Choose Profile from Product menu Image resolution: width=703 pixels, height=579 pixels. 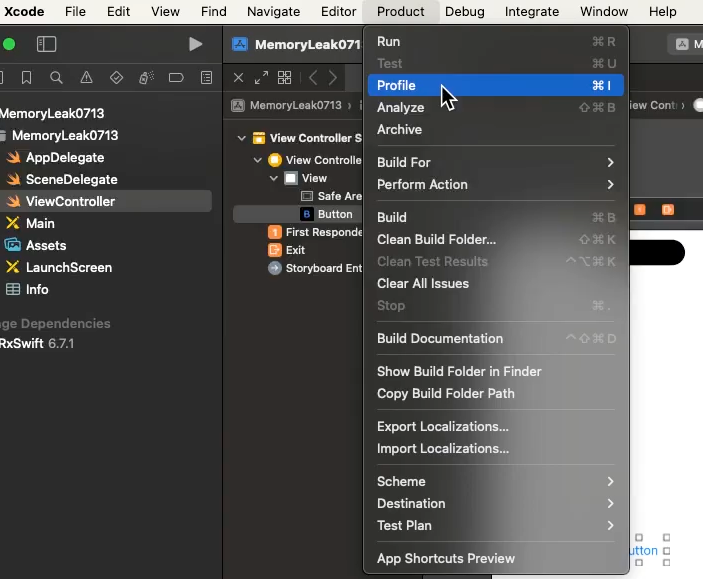496,85
